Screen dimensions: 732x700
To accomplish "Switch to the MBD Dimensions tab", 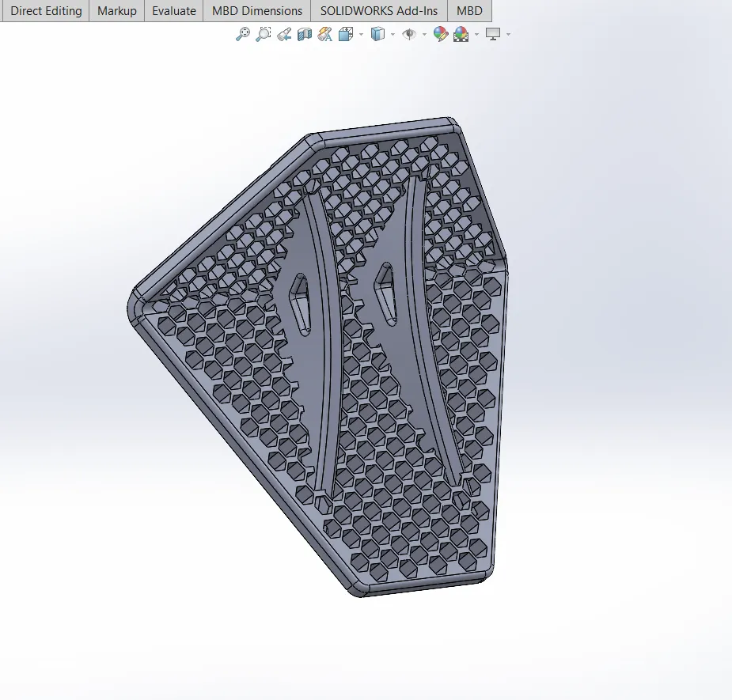I will tap(256, 11).
